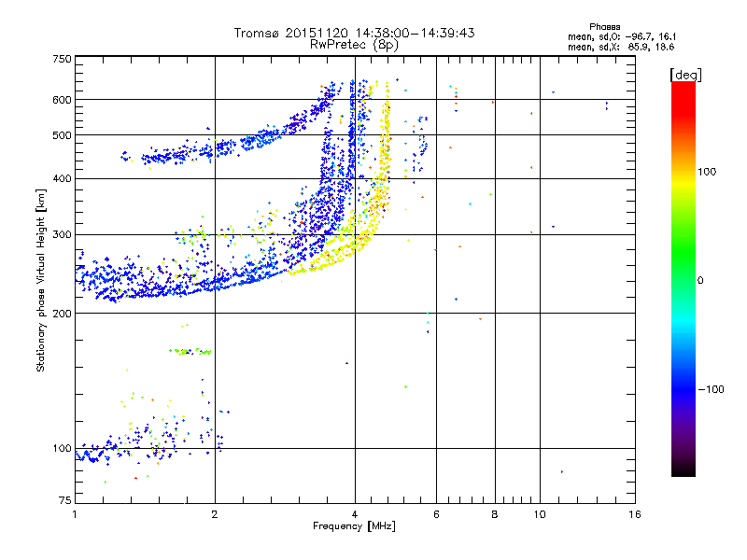Click the '750' y-axis tick label
The width and height of the screenshot is (747, 560).
[62, 59]
